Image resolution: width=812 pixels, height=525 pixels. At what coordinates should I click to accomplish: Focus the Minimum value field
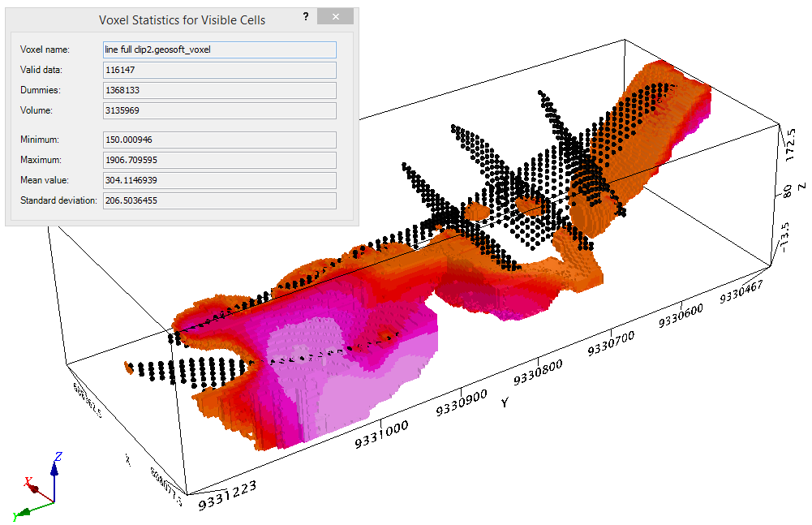220,140
